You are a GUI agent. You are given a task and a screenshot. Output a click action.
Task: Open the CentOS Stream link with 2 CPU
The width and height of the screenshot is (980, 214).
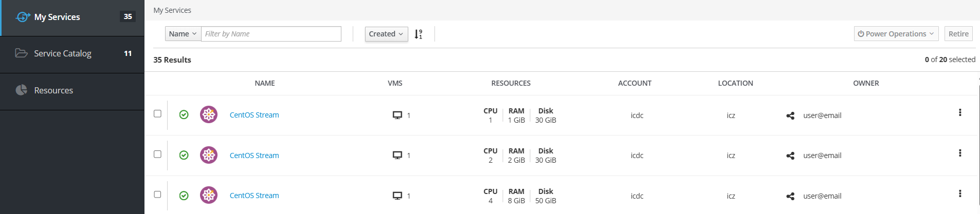pos(254,155)
